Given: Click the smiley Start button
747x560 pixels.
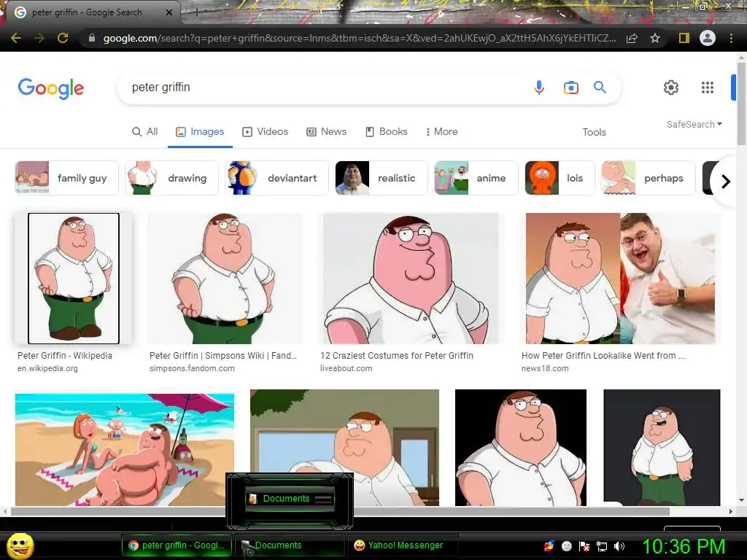Looking at the screenshot, I should click(x=20, y=546).
